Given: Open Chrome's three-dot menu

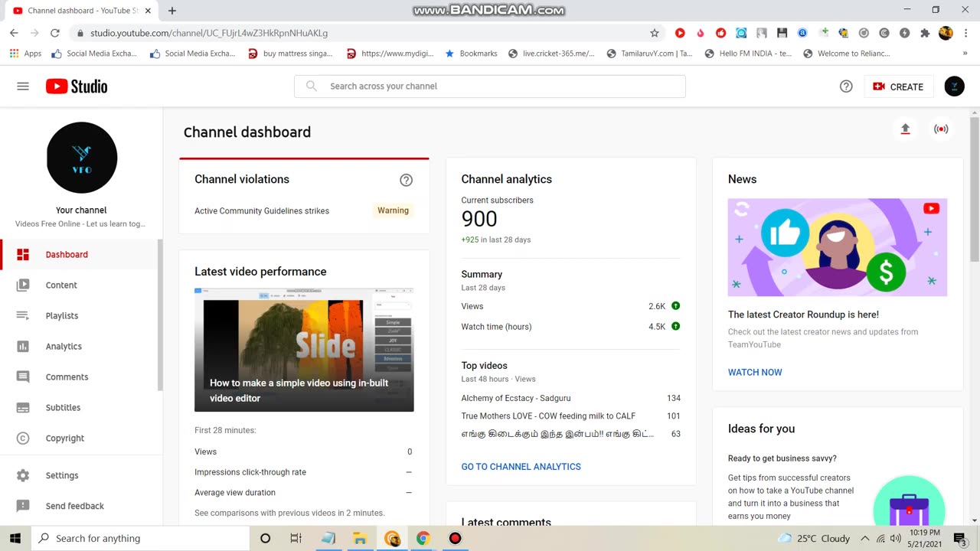Looking at the screenshot, I should (x=965, y=33).
